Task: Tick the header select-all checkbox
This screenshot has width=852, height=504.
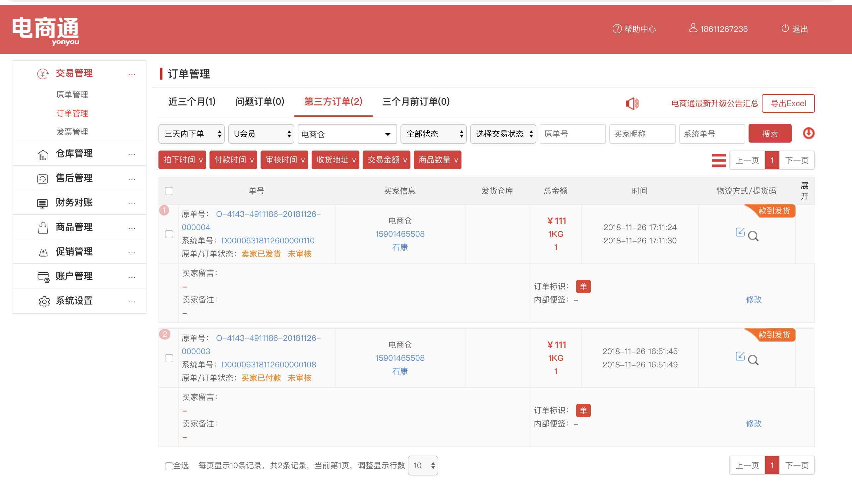Action: (x=169, y=191)
